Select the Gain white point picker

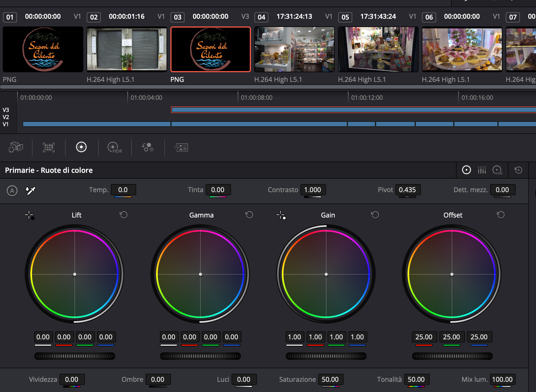click(281, 215)
